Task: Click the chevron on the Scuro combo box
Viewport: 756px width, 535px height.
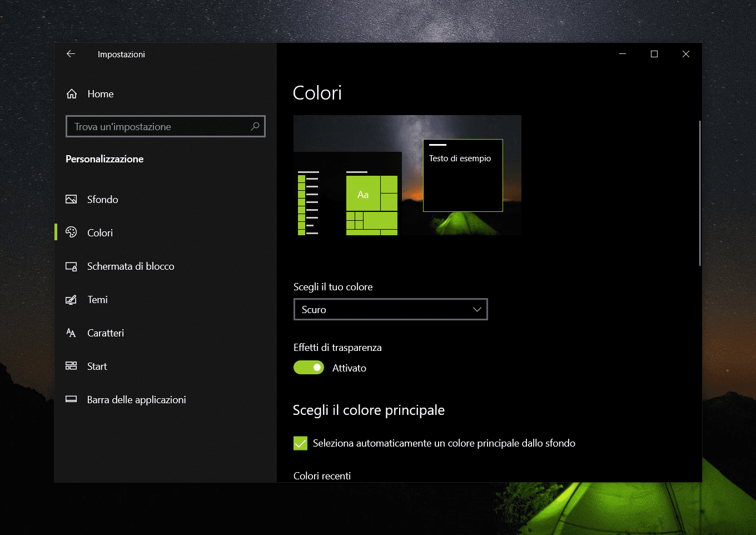Action: click(476, 309)
